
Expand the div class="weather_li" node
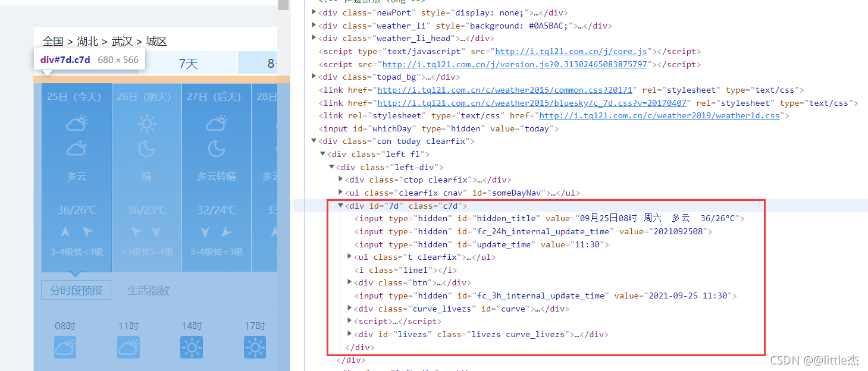tap(314, 26)
